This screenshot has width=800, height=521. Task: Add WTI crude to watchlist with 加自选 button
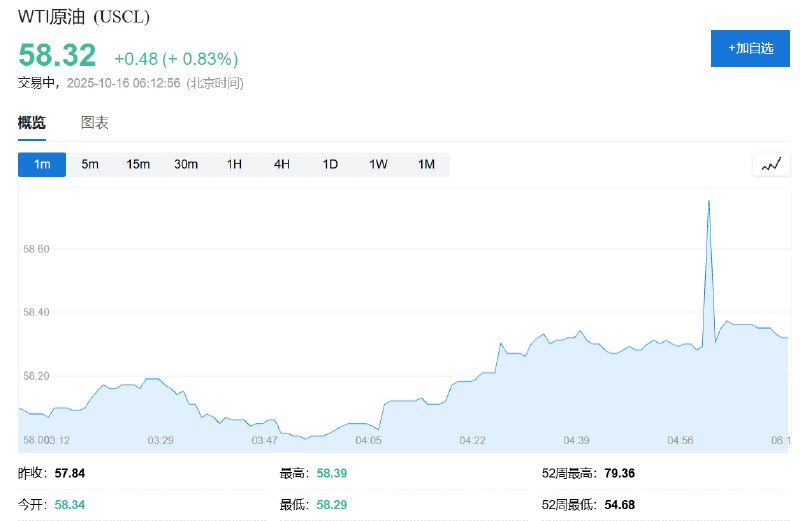(750, 48)
